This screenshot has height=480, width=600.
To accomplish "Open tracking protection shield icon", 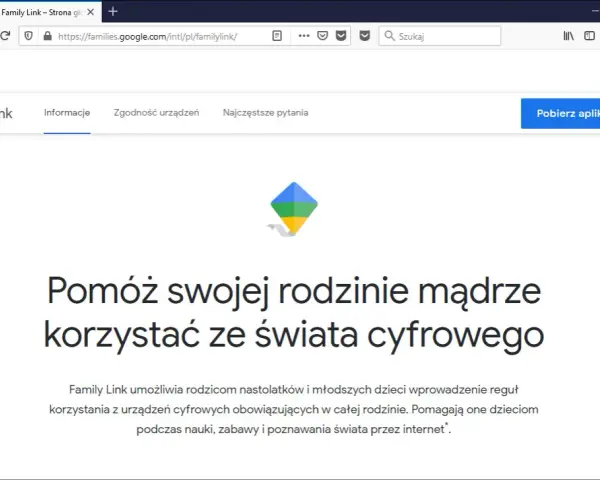I will 28,36.
